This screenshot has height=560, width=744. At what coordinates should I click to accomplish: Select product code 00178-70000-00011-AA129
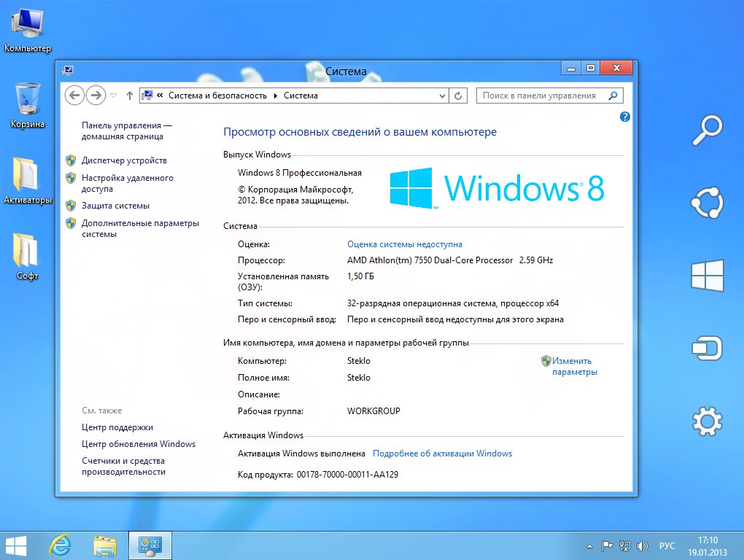pos(347,474)
